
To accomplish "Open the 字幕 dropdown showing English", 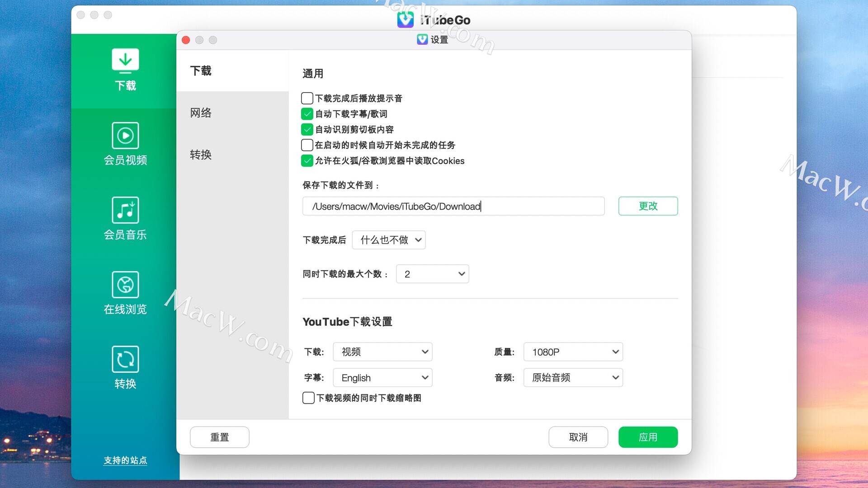I will pos(382,378).
